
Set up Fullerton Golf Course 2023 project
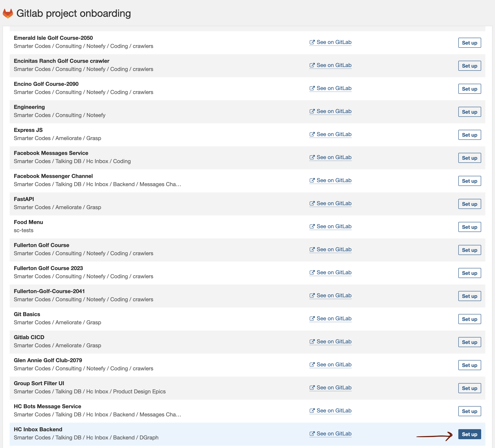(x=469, y=273)
